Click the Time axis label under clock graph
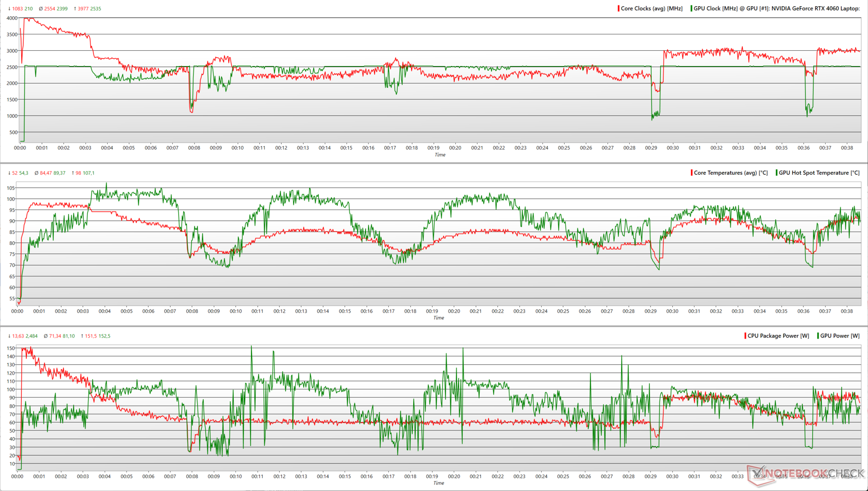 point(440,155)
